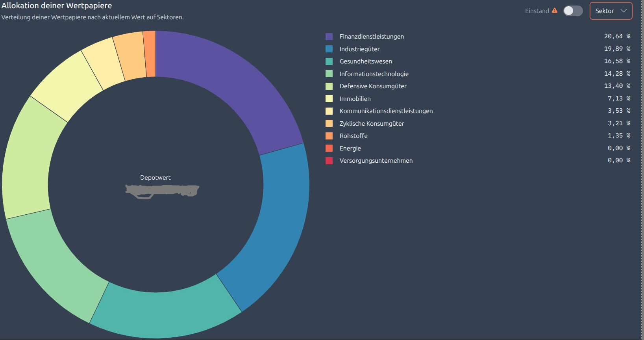Click the Gesundheitswesen teal legend square
The image size is (644, 340).
tap(329, 61)
